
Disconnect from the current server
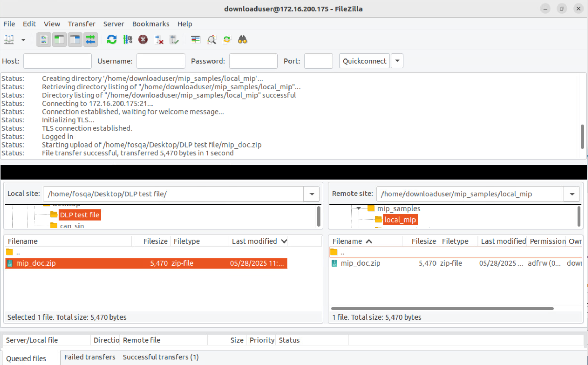pos(159,40)
